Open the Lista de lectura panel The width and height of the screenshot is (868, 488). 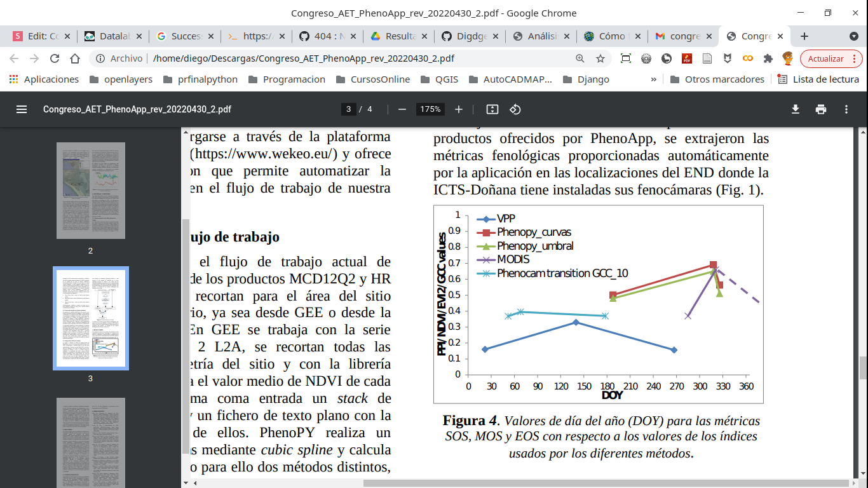(x=819, y=79)
